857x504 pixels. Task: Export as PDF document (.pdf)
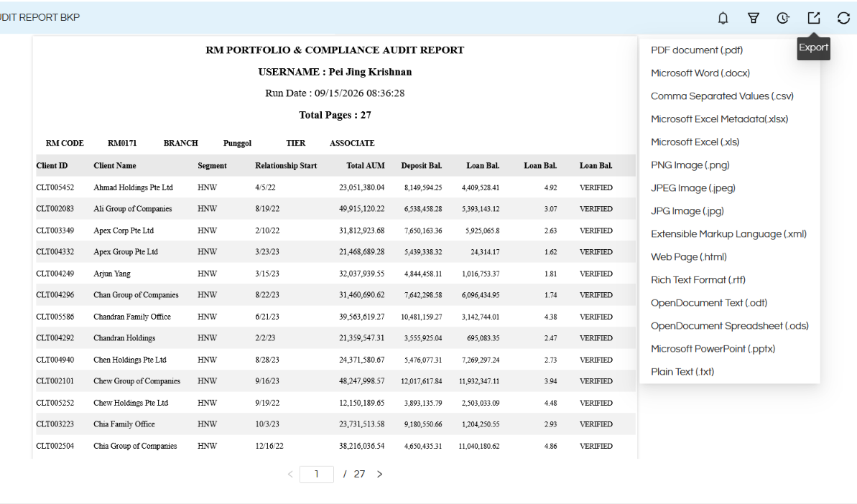point(696,50)
